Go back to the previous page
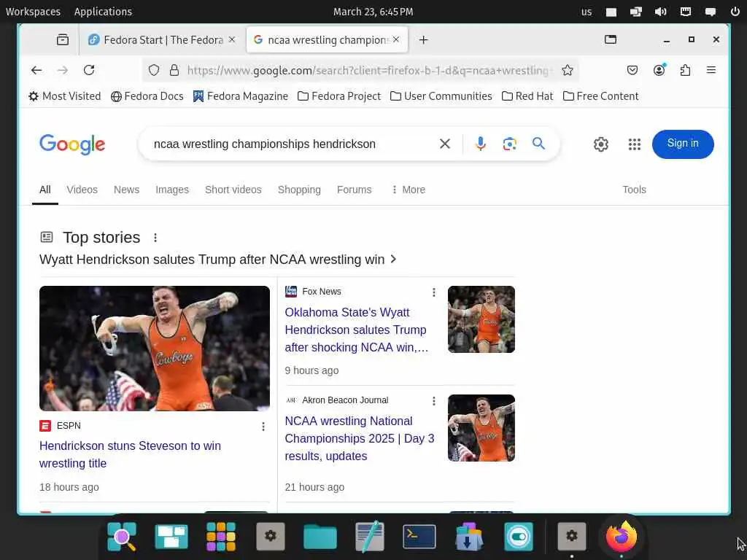Image resolution: width=747 pixels, height=560 pixels. [x=36, y=71]
